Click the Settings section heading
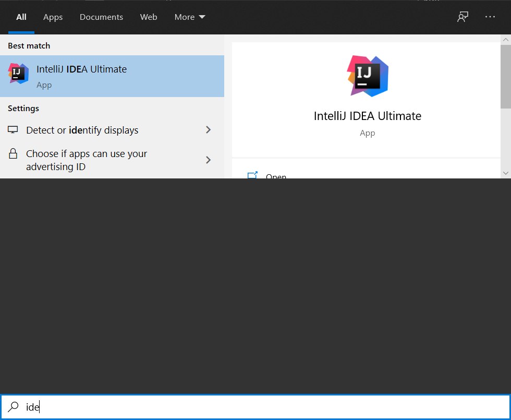This screenshot has height=420, width=511. (x=23, y=109)
